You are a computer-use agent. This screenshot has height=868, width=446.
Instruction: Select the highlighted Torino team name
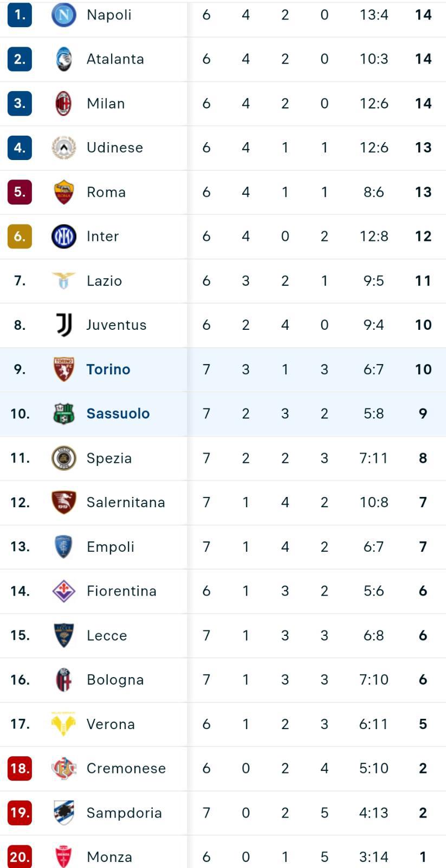coord(108,369)
